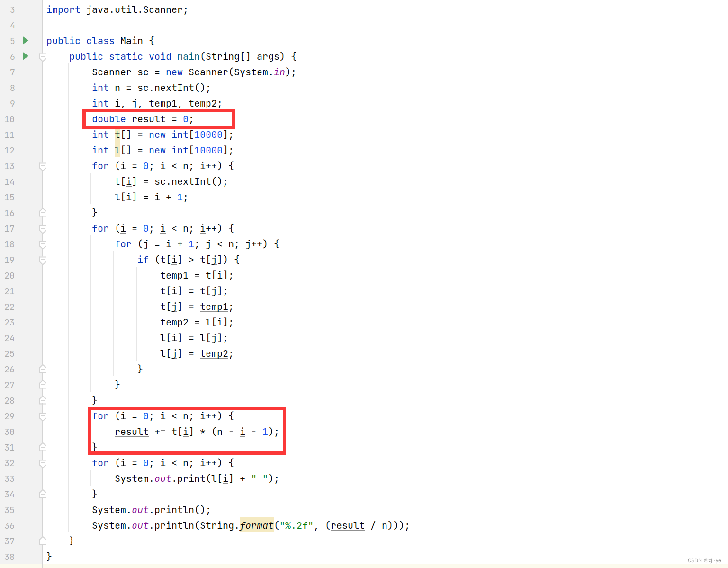The image size is (728, 568).
Task: Click 'temp2 = l[i];' on line 23
Action: 197,322
